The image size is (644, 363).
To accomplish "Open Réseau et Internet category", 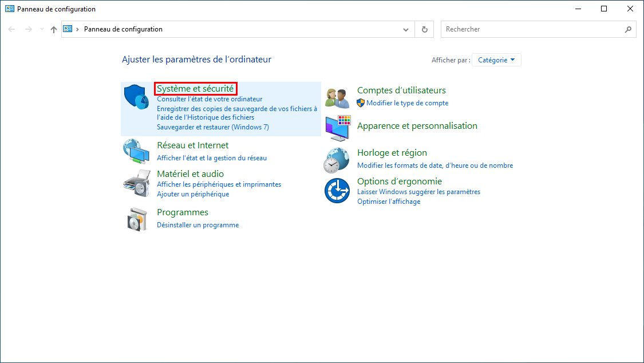I will pos(192,145).
